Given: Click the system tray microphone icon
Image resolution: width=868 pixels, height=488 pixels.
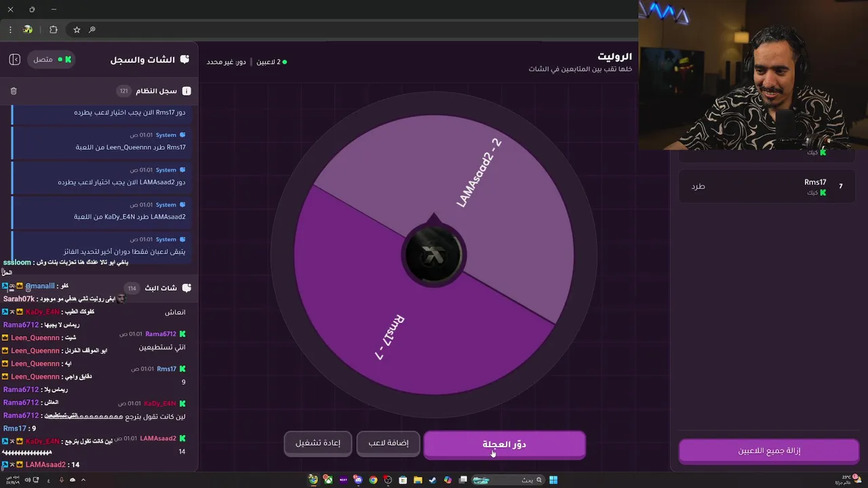Looking at the screenshot, I should pos(62,480).
